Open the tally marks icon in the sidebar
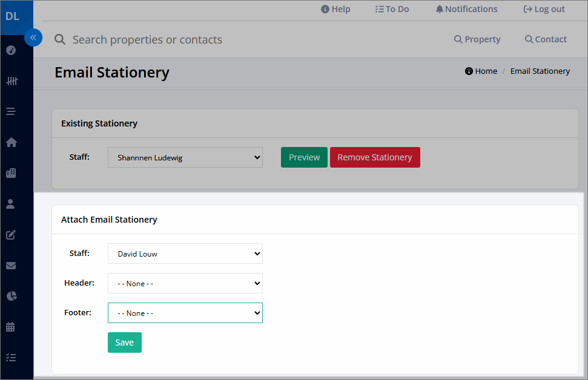The width and height of the screenshot is (588, 380). 12,81
